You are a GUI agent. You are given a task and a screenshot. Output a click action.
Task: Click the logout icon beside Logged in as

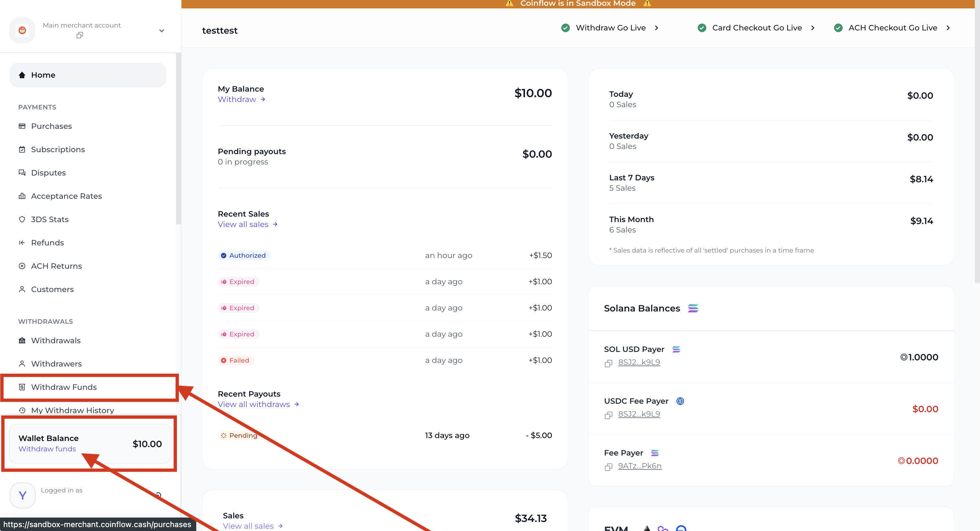(x=158, y=495)
